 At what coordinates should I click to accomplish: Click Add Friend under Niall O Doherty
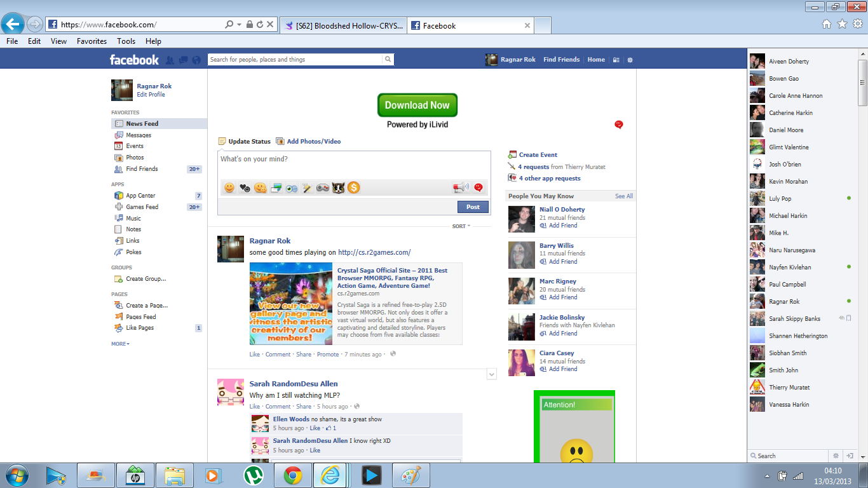coord(562,226)
